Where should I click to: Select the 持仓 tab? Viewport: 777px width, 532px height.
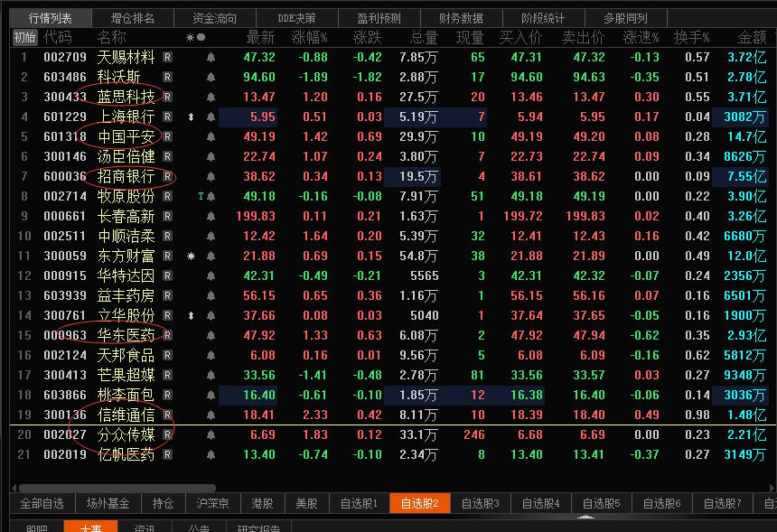[163, 504]
